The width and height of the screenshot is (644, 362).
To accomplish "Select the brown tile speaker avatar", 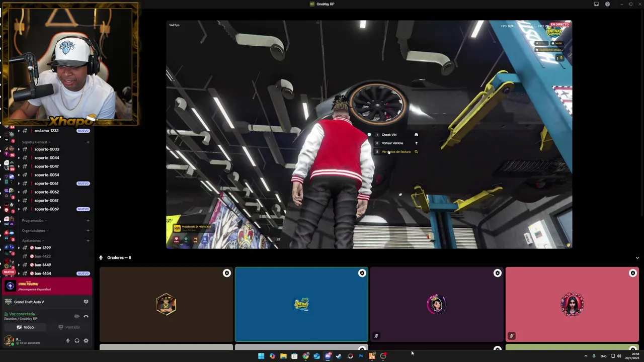I will tap(166, 304).
